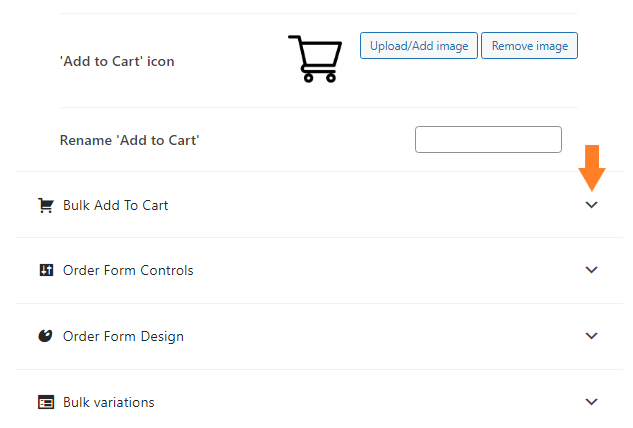Expand Order Form Design via its chevron
This screenshot has height=428, width=633.
pyautogui.click(x=591, y=336)
